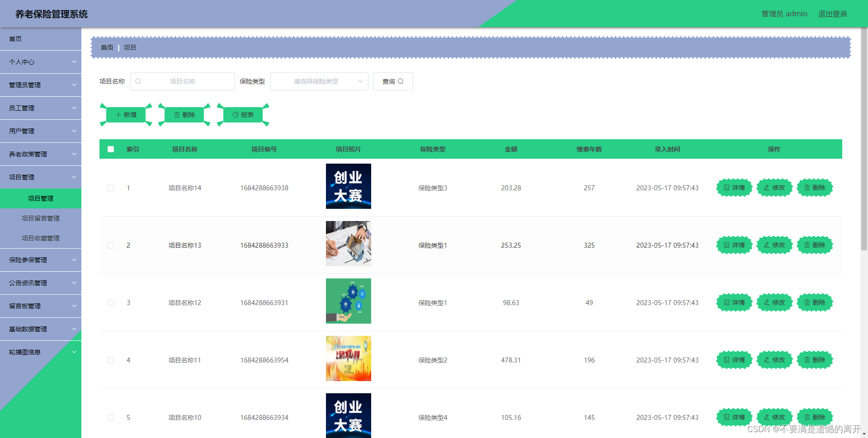The width and height of the screenshot is (868, 438).
Task: Click the magnifier icon inside 项目名称 search field
Action: (x=138, y=81)
